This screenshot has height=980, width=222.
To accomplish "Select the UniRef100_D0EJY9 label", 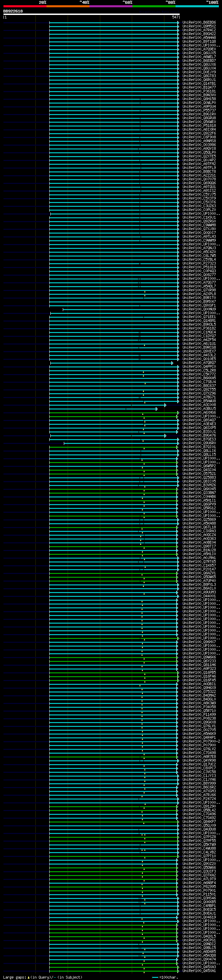I will (199, 72).
